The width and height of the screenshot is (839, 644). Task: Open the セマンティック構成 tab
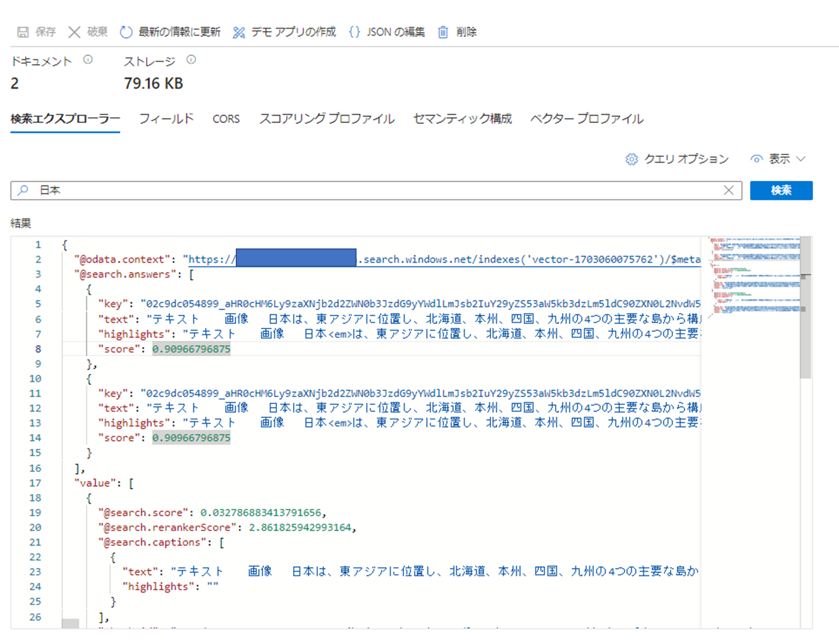click(462, 118)
